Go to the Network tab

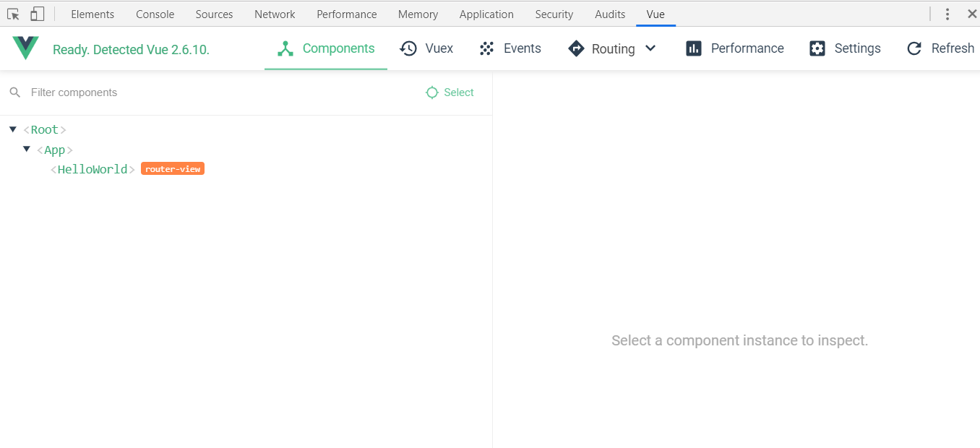point(275,14)
